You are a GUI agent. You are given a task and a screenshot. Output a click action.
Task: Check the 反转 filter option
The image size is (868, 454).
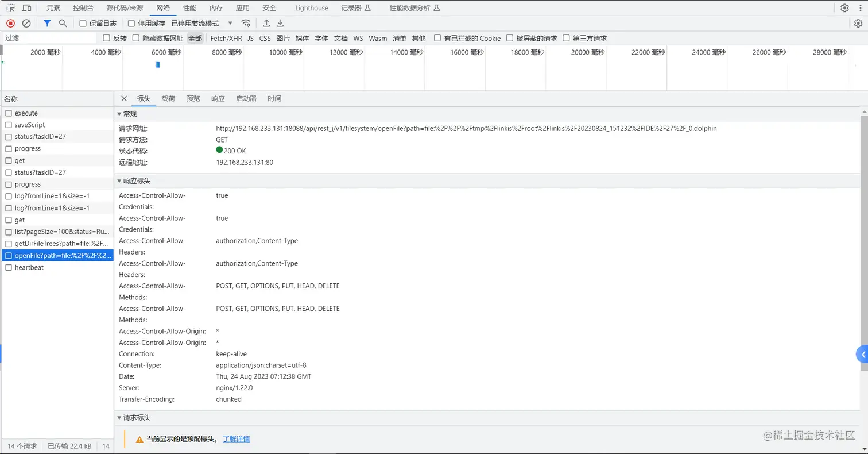106,39
